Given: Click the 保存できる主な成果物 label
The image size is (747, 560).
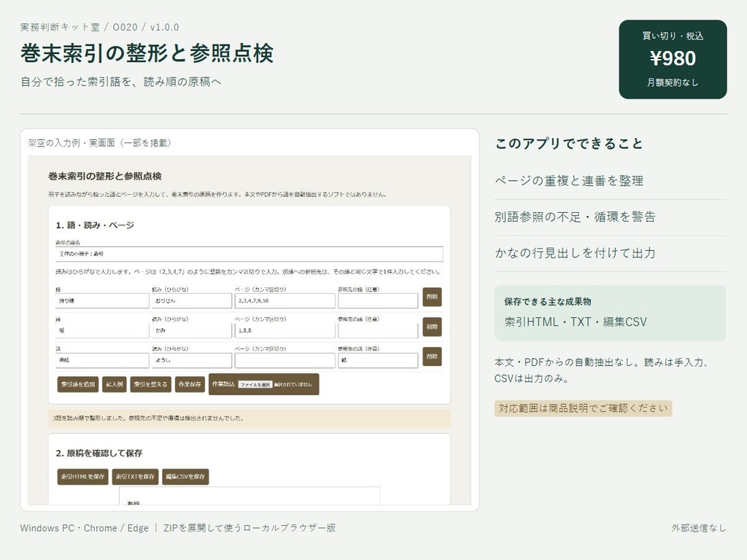Looking at the screenshot, I should coord(547,302).
